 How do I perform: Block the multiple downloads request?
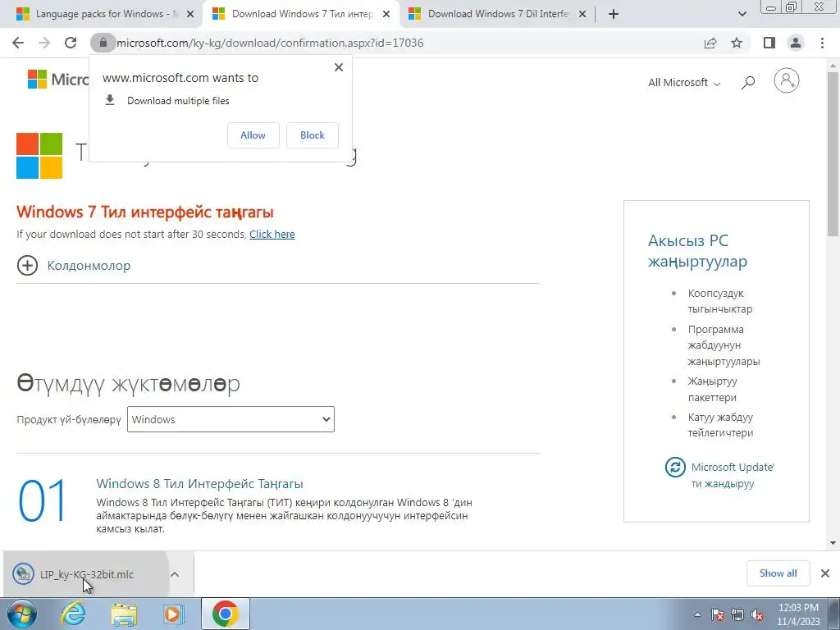click(x=313, y=135)
